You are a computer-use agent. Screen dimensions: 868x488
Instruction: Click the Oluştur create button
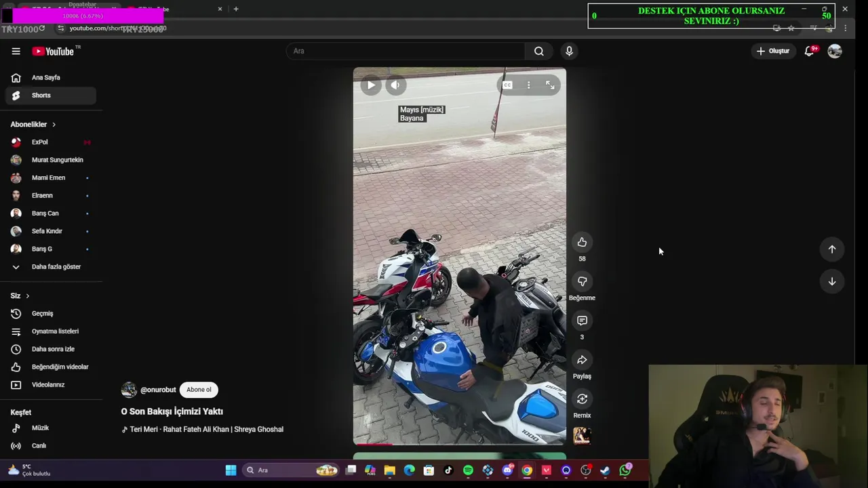click(772, 51)
